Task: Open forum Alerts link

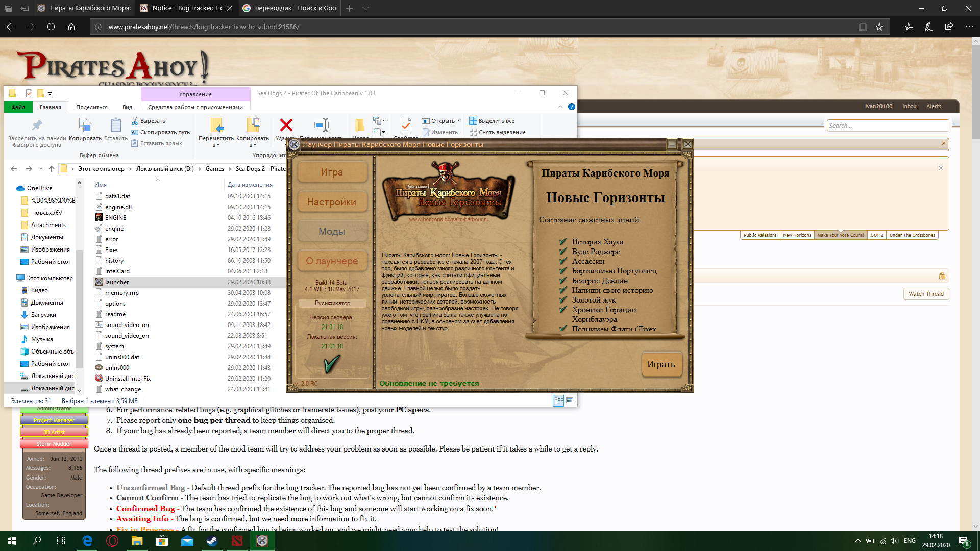Action: (x=934, y=106)
